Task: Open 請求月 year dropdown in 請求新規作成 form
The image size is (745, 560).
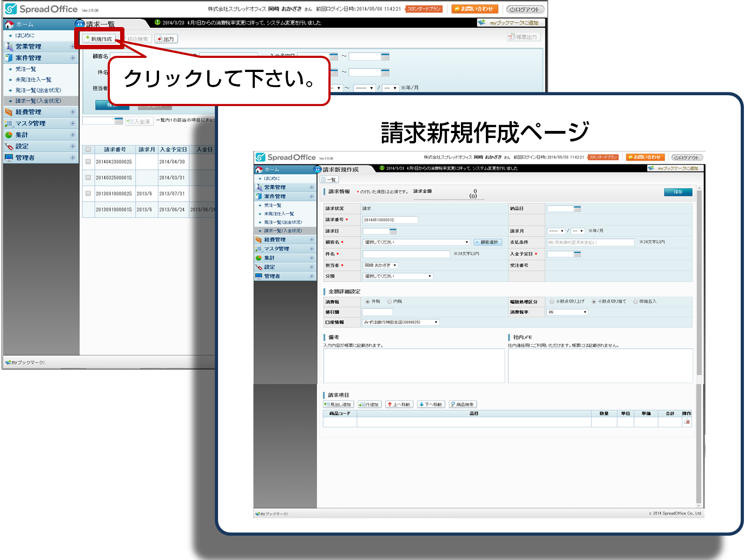Action: [x=556, y=231]
